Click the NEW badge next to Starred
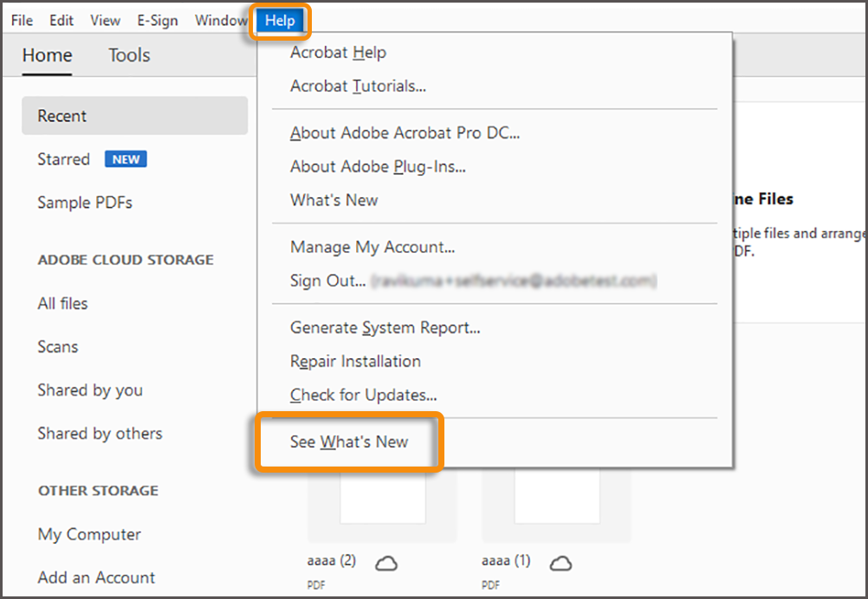Screen dimensions: 868x599 pos(125,159)
